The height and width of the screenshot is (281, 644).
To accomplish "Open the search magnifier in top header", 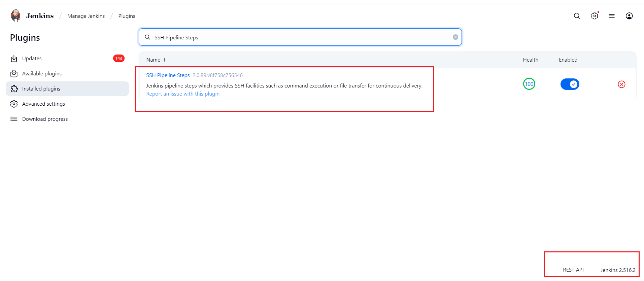I will [x=577, y=16].
